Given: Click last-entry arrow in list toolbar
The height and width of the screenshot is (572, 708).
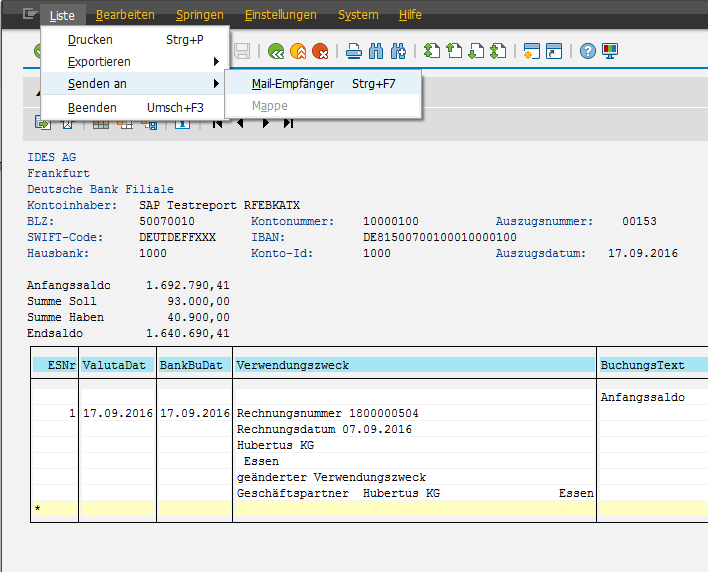Looking at the screenshot, I should 288,124.
